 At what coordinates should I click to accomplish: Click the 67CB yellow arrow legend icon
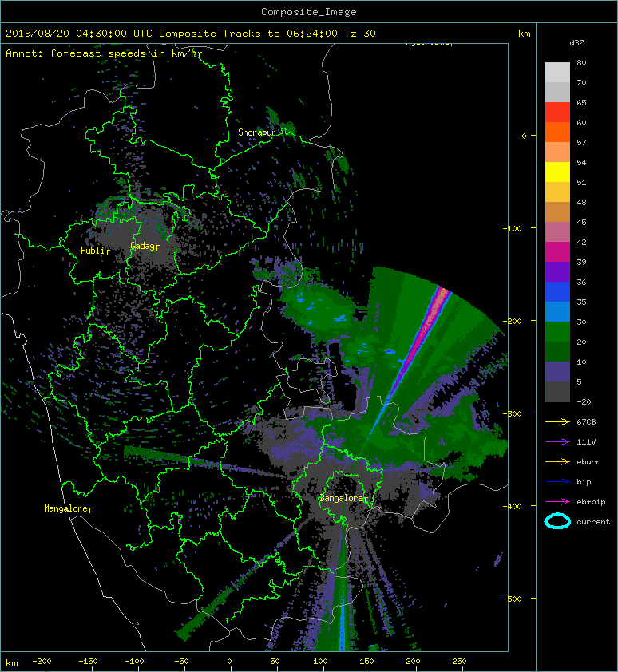point(557,421)
